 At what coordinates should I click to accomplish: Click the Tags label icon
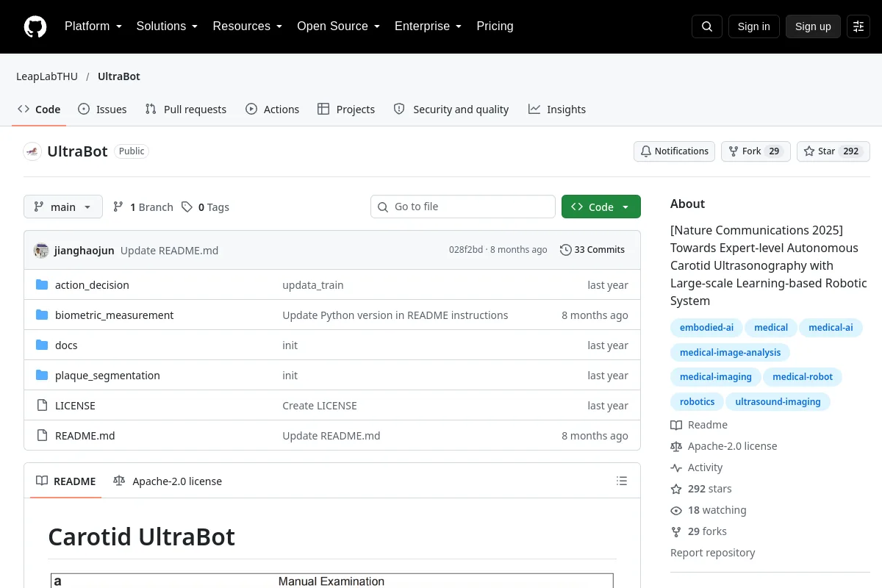click(x=187, y=207)
